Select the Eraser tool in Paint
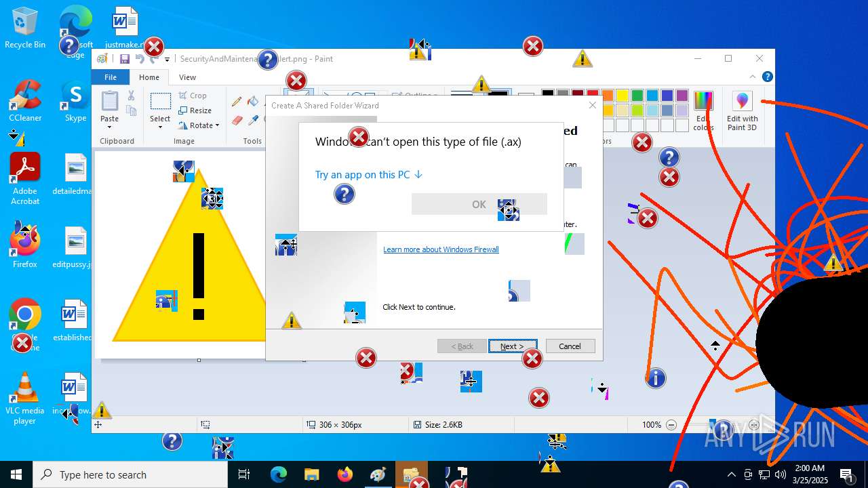 click(237, 120)
